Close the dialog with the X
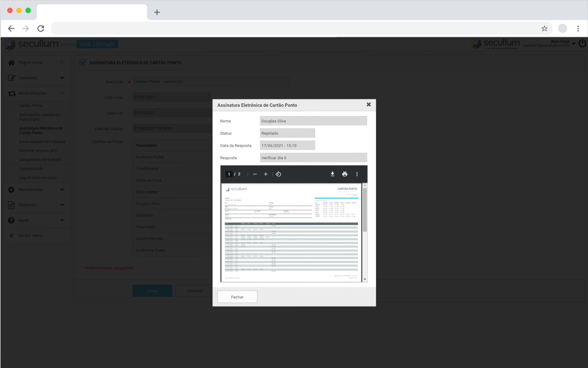588x368 pixels. [368, 104]
